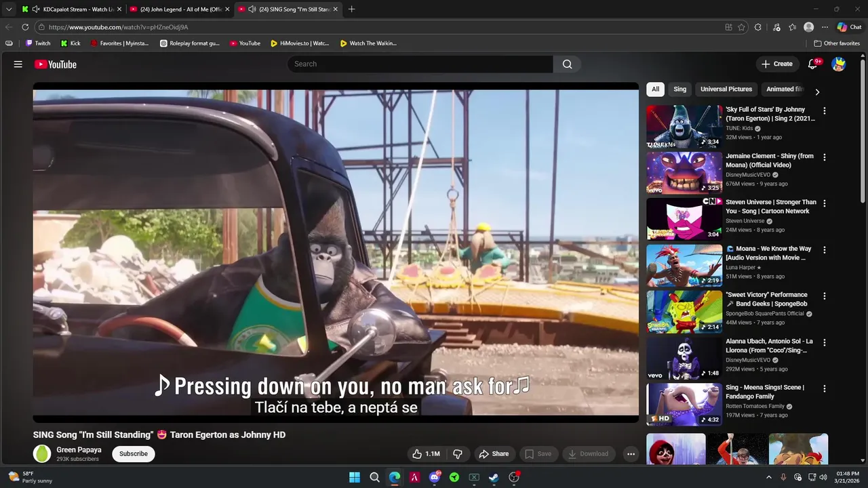Dislike the video
Viewport: 868px width, 488px height.
point(458,454)
